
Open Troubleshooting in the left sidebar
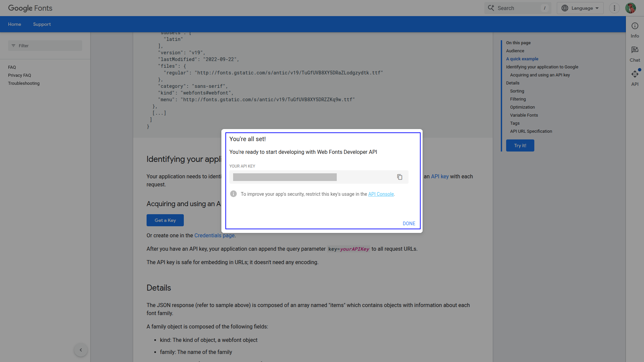24,83
